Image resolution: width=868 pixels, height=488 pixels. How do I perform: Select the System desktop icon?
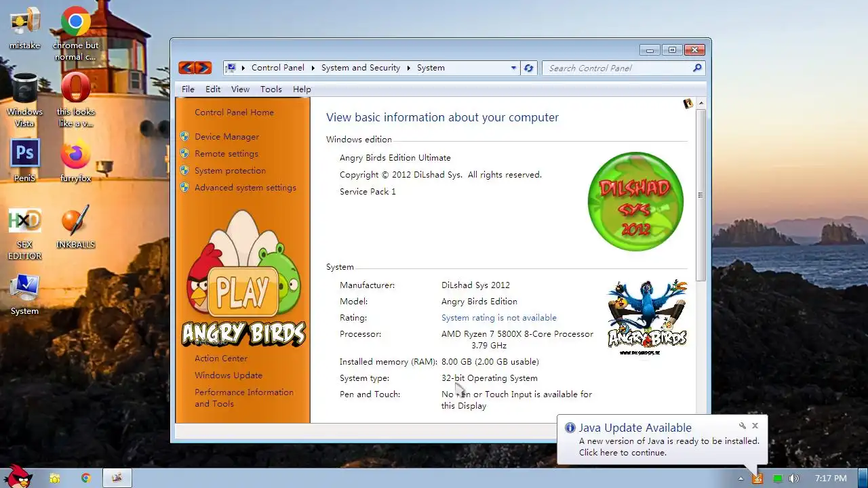click(x=24, y=295)
